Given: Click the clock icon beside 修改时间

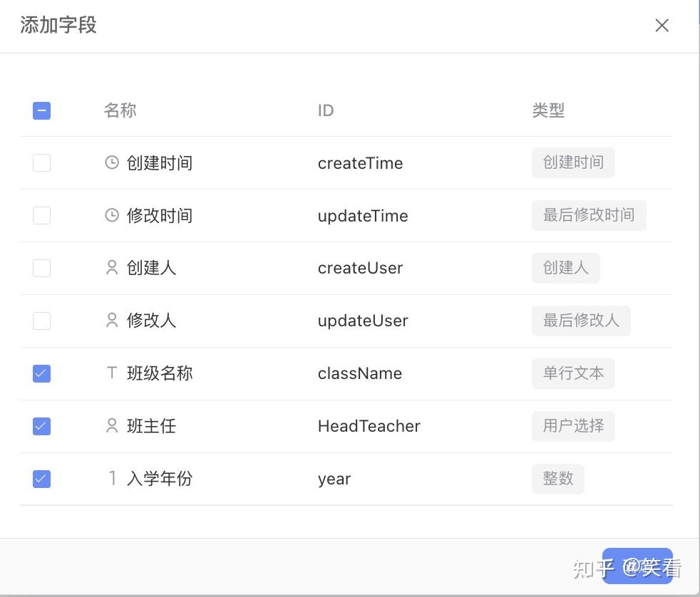Looking at the screenshot, I should point(112,215).
